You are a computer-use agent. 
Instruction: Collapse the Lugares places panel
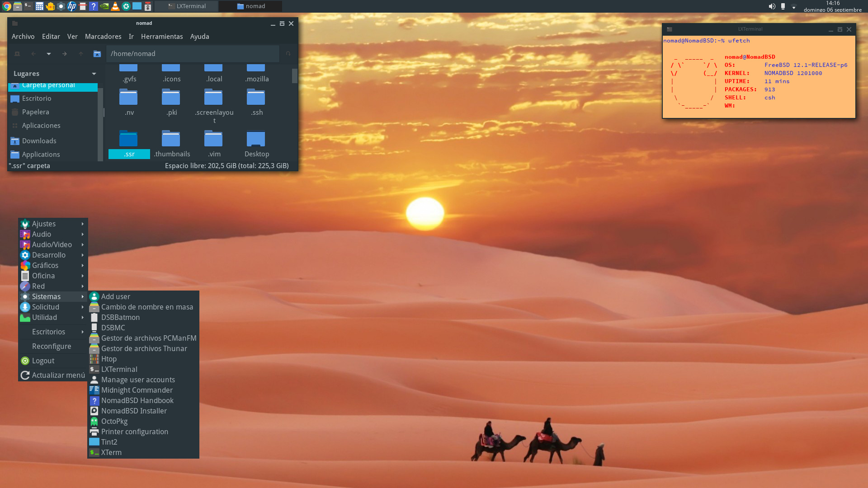[x=94, y=74]
